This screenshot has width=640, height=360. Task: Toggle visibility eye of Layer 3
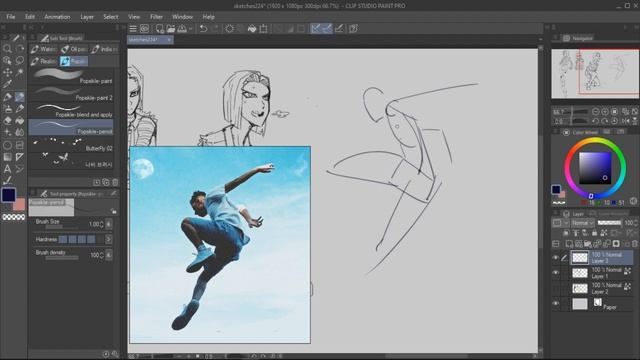point(556,258)
